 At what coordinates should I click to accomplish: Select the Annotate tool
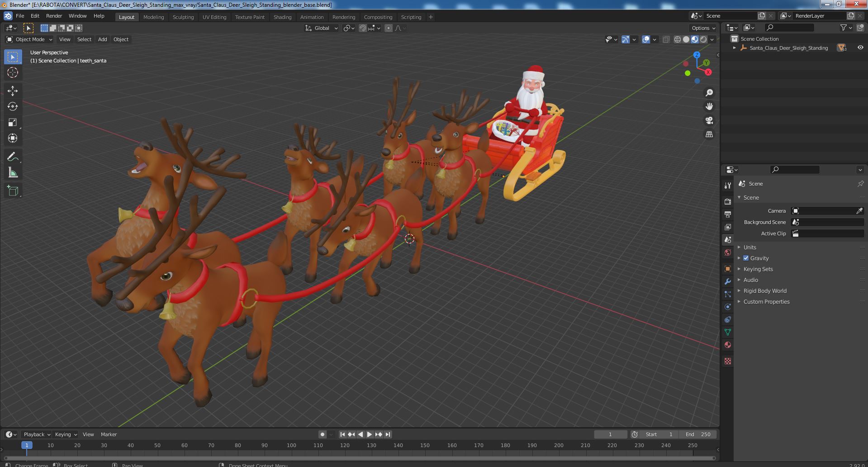click(x=13, y=157)
